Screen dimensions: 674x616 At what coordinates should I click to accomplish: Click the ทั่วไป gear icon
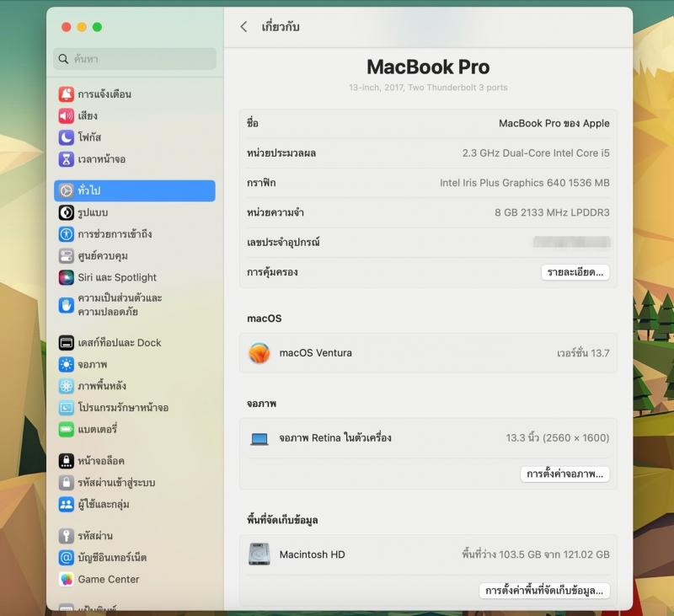pyautogui.click(x=67, y=190)
